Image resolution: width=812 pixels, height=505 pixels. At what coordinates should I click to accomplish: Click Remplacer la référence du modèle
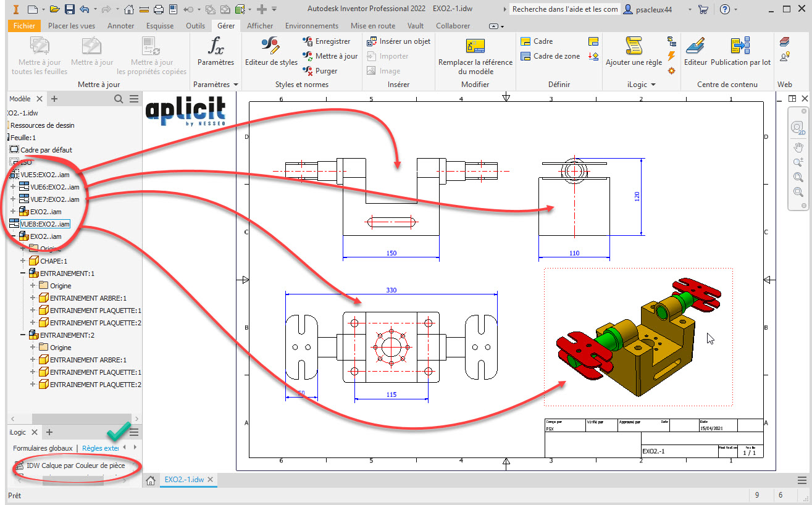[x=475, y=54]
